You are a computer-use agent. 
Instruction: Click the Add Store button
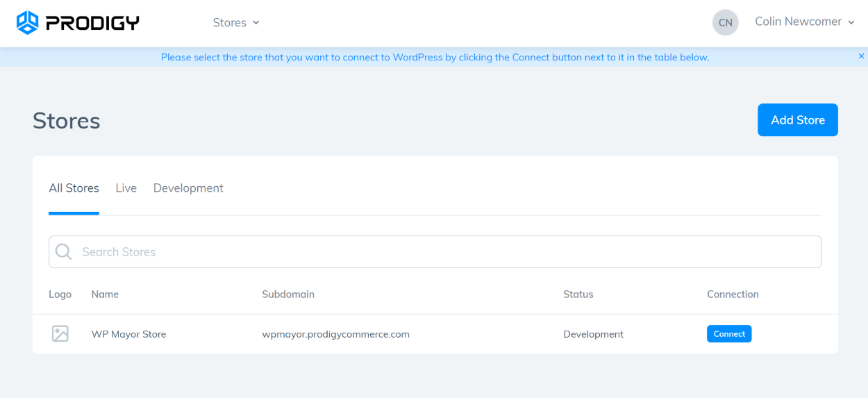[798, 120]
